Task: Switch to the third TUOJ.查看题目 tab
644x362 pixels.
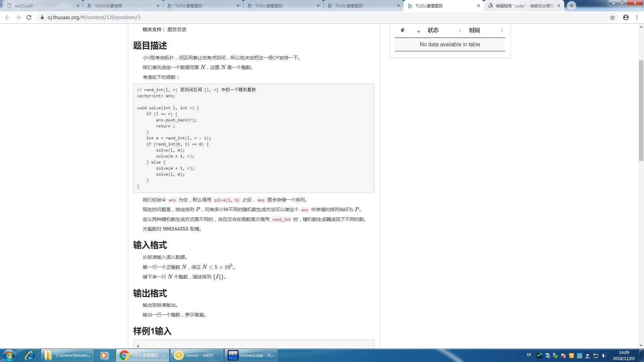Action: point(363,6)
